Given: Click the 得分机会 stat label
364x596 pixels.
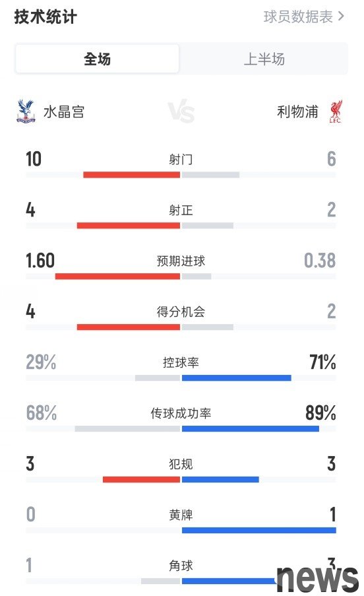Looking at the screenshot, I should tap(181, 312).
